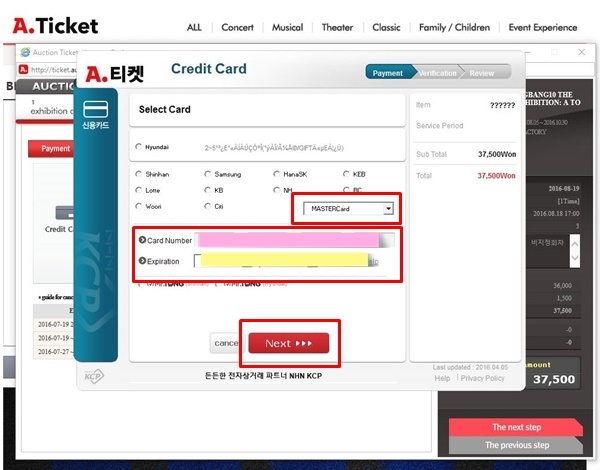Click the scroll down arrow in right panel

pos(574,258)
